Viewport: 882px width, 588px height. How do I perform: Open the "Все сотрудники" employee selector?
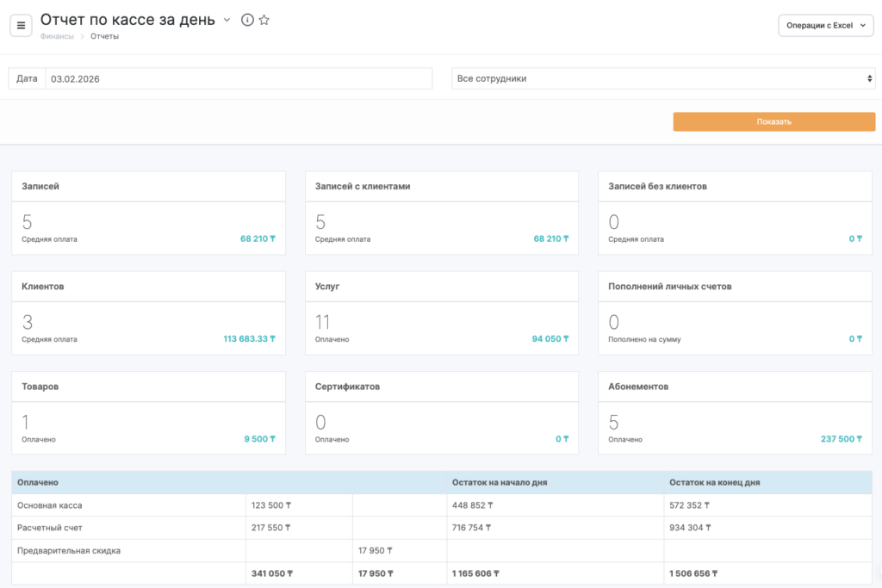[x=663, y=78]
